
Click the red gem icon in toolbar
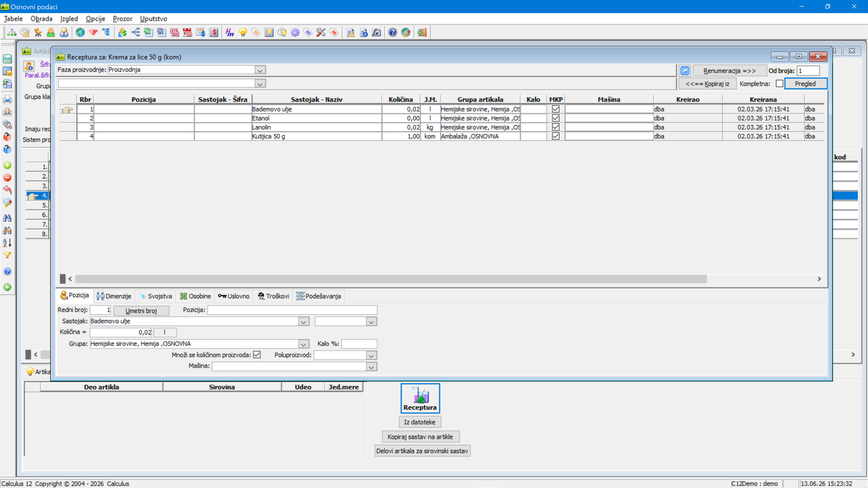(x=93, y=32)
